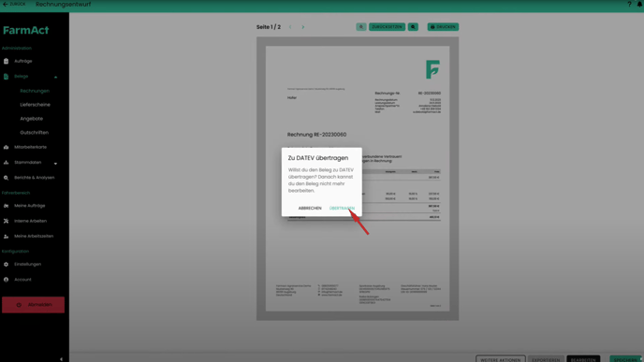The width and height of the screenshot is (644, 362).
Task: Reset zoom with the Zurücksetzen button
Action: point(387,27)
